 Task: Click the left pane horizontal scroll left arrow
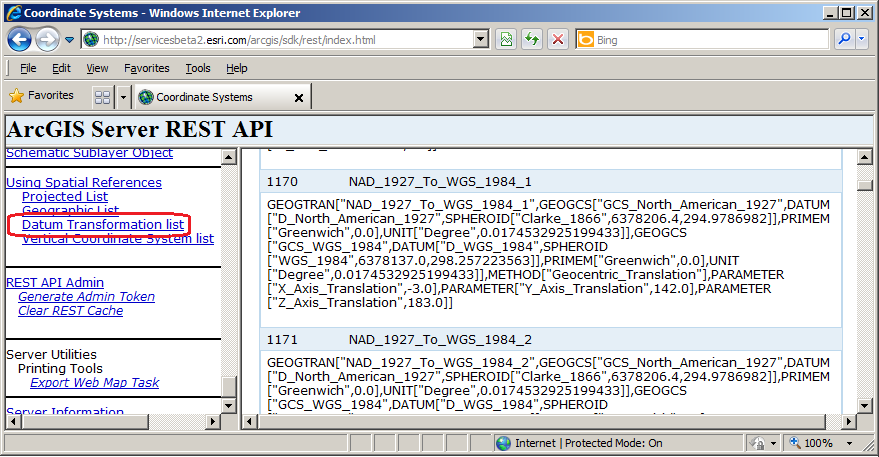pyautogui.click(x=13, y=421)
